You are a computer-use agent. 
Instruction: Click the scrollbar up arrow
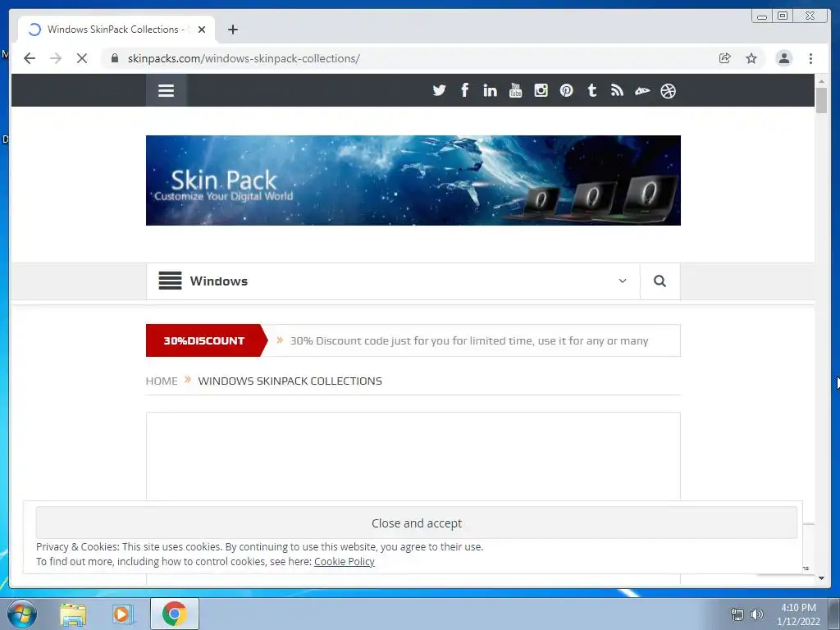(x=821, y=81)
